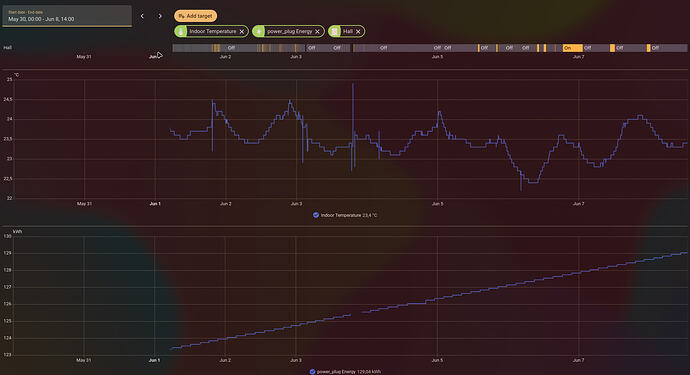Select the Indoor Temperature chip label
This screenshot has width=690, height=375.
(x=213, y=31)
